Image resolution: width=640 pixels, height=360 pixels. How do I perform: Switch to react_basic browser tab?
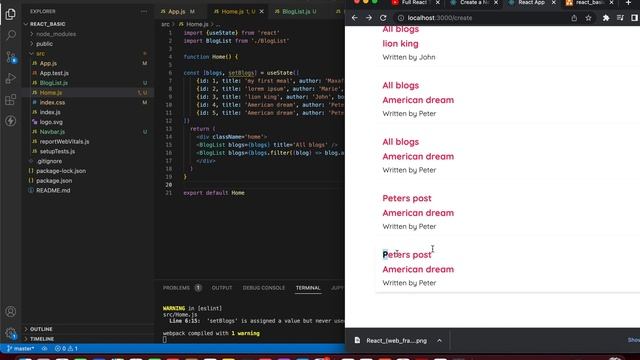click(x=589, y=3)
